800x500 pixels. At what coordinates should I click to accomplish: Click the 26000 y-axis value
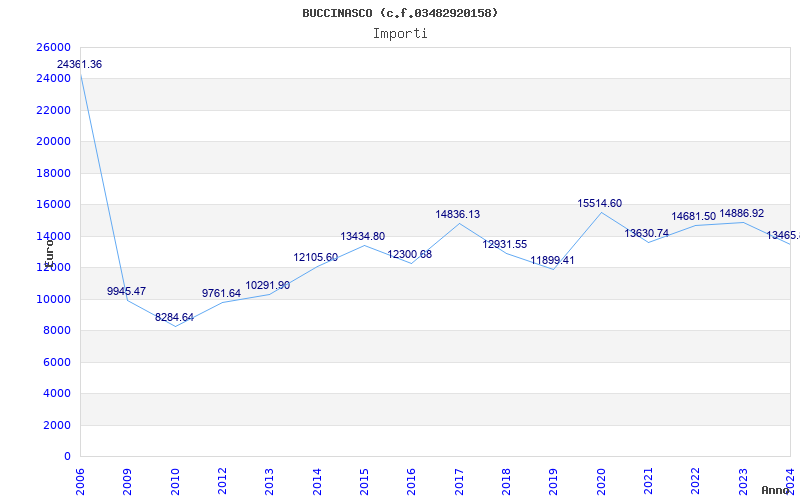(53, 47)
